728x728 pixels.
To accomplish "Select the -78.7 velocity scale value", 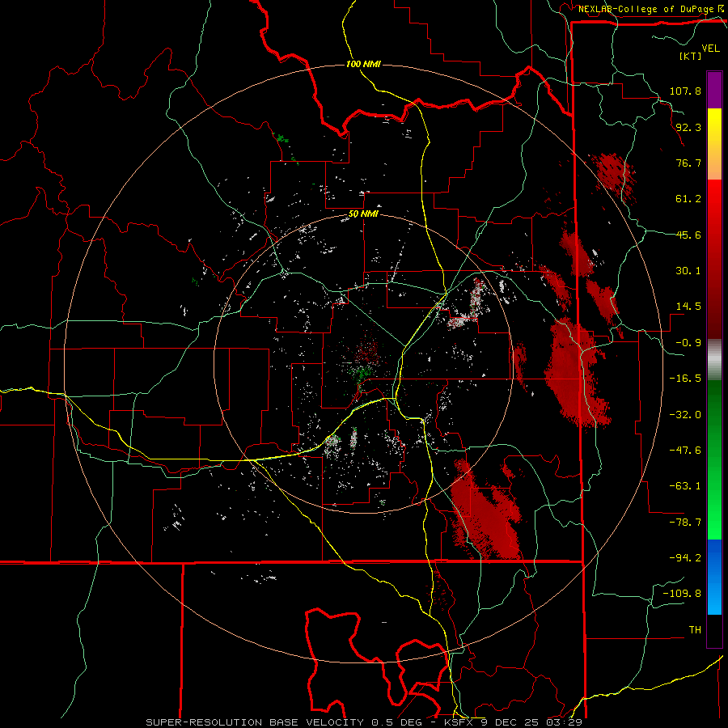I will coord(685,523).
